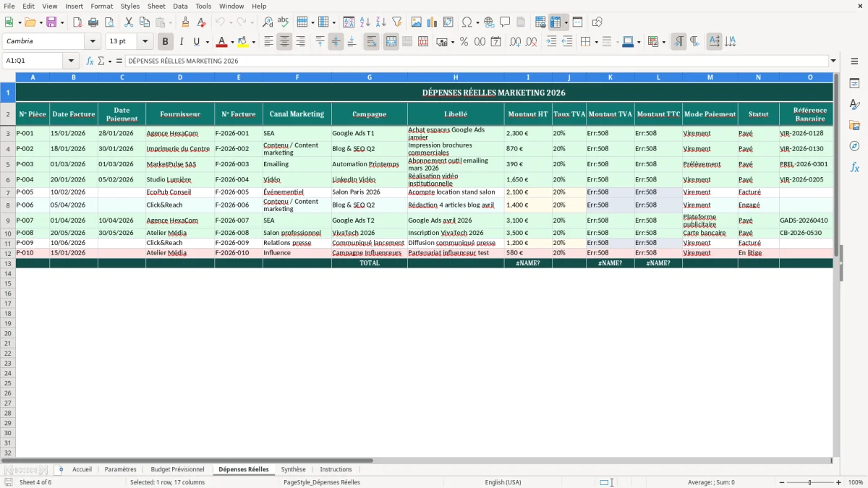The height and width of the screenshot is (488, 868).
Task: Click the Insert Special Character omega icon
Action: tap(467, 22)
